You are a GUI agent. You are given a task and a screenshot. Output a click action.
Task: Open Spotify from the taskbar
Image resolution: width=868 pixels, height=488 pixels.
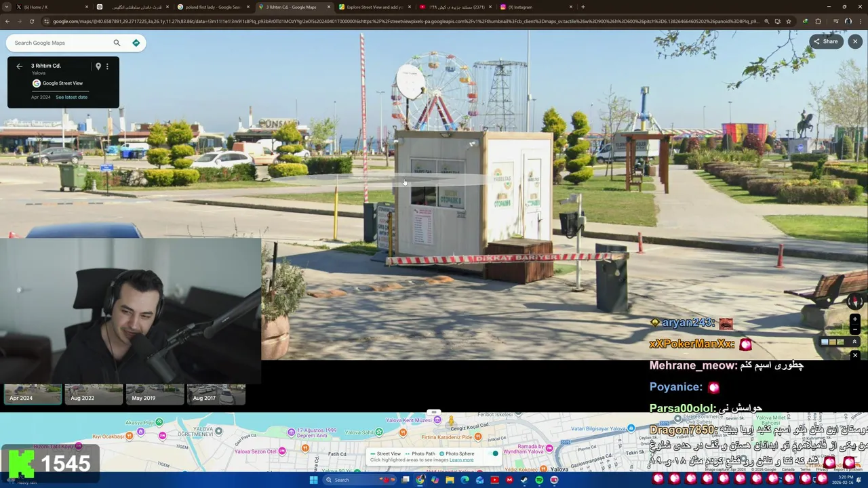(x=539, y=480)
